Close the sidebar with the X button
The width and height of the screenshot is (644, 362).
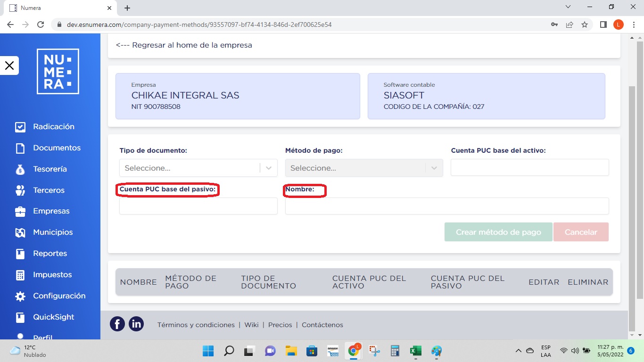(x=9, y=66)
